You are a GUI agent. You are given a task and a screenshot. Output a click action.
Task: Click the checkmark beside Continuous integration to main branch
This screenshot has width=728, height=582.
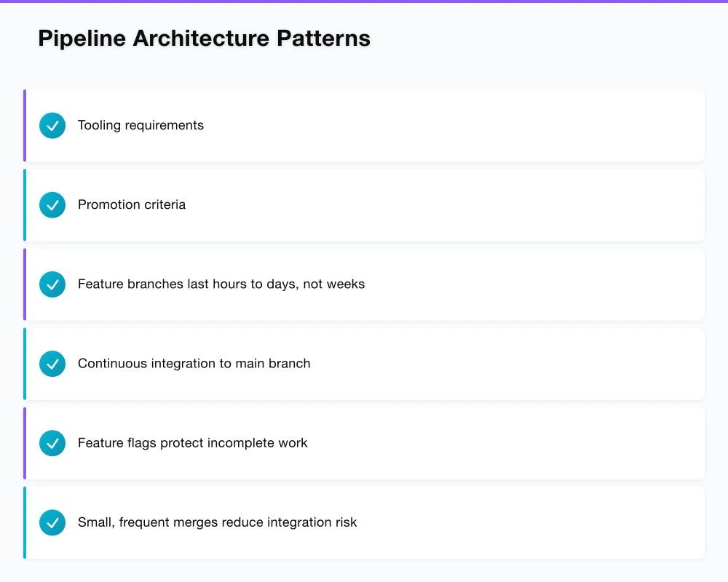pyautogui.click(x=52, y=363)
